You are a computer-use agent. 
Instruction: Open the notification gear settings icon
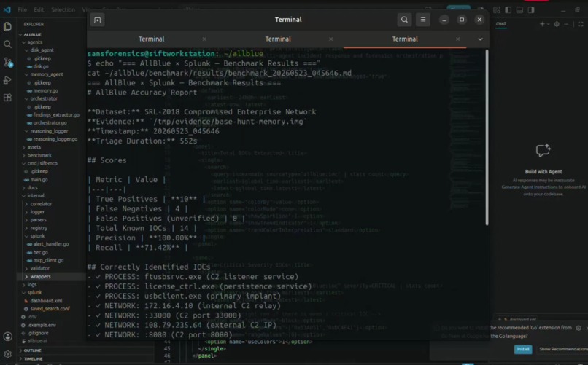[x=579, y=328]
